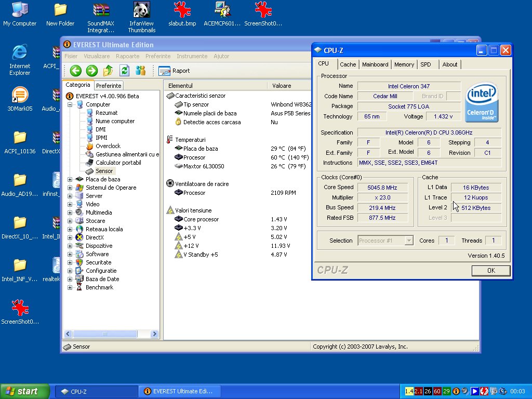Click the green Forward arrow in EVEREST toolbar
This screenshot has height=399, width=532.
click(x=91, y=71)
